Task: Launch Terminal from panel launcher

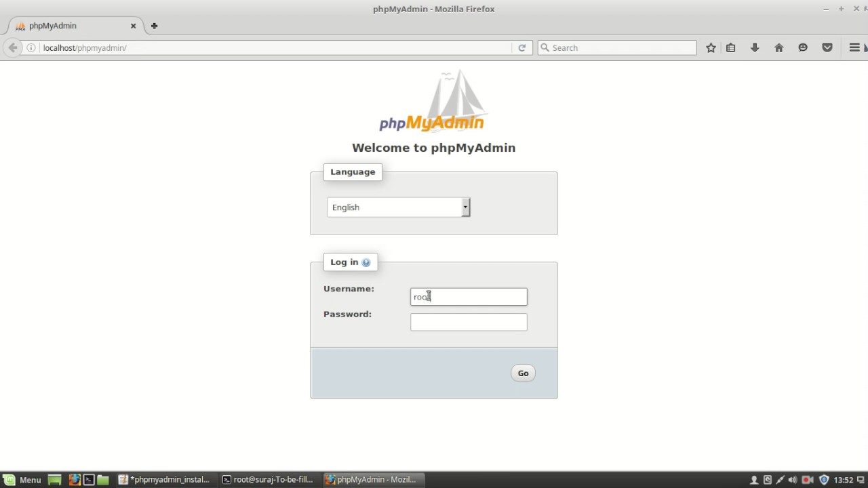Action: click(x=89, y=479)
